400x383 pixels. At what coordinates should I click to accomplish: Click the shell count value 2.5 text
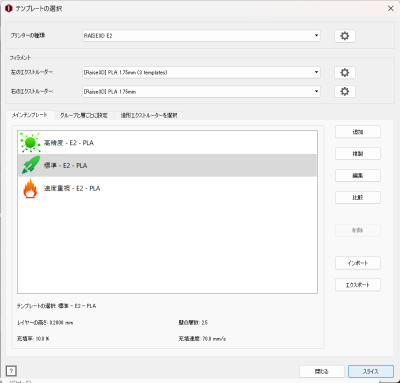(204, 323)
